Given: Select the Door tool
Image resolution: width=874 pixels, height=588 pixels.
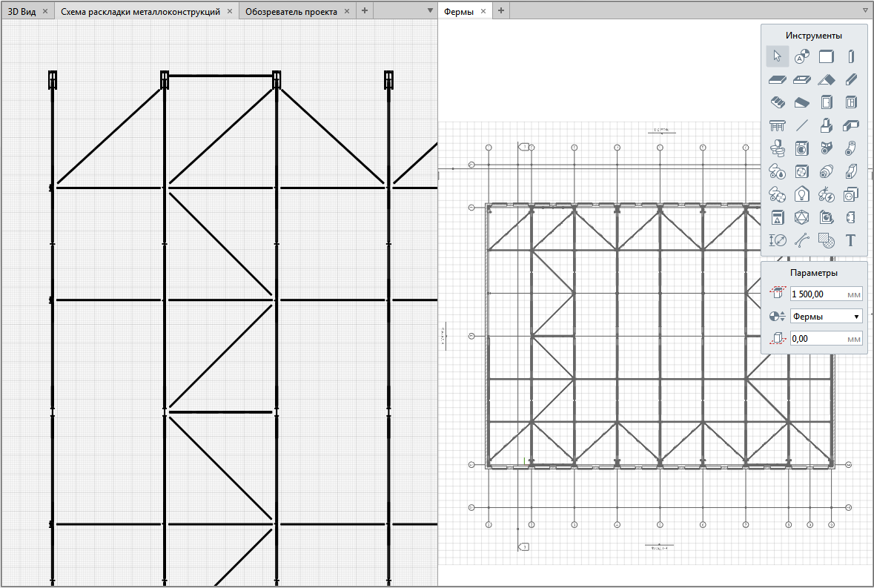Looking at the screenshot, I should point(826,102).
